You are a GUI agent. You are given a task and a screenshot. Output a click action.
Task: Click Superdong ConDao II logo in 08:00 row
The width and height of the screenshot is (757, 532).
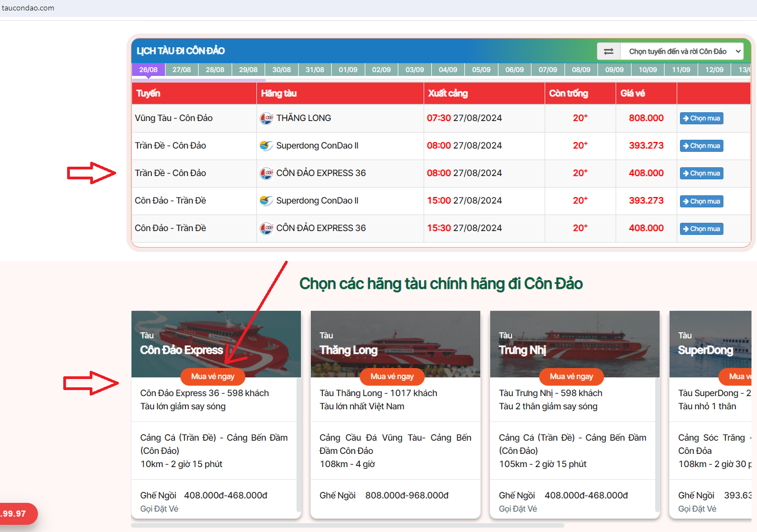(266, 146)
